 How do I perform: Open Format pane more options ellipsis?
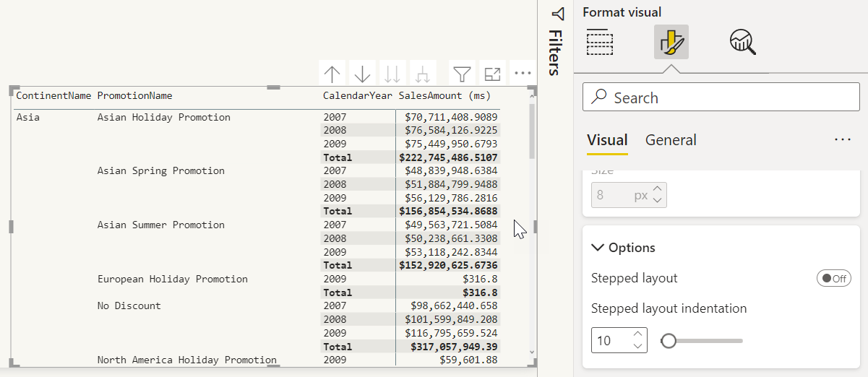pos(843,140)
